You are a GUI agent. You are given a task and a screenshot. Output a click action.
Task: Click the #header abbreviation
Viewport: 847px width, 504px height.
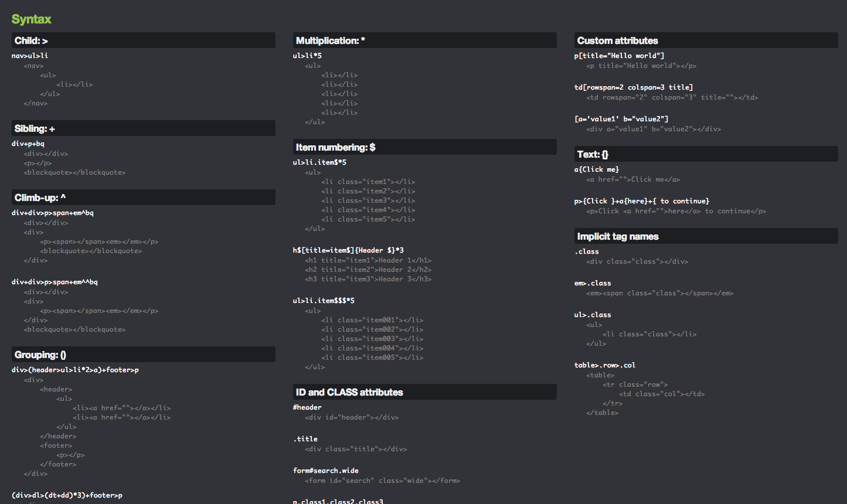(307, 407)
